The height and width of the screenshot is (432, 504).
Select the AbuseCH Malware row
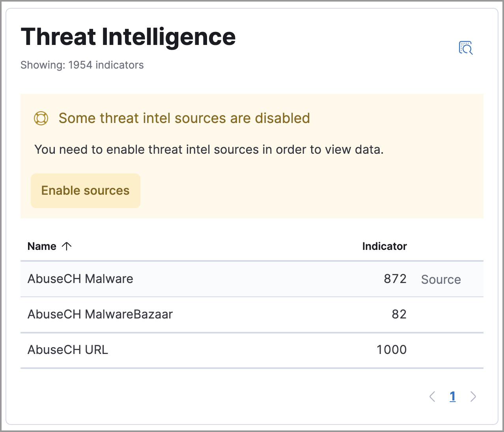coord(80,279)
